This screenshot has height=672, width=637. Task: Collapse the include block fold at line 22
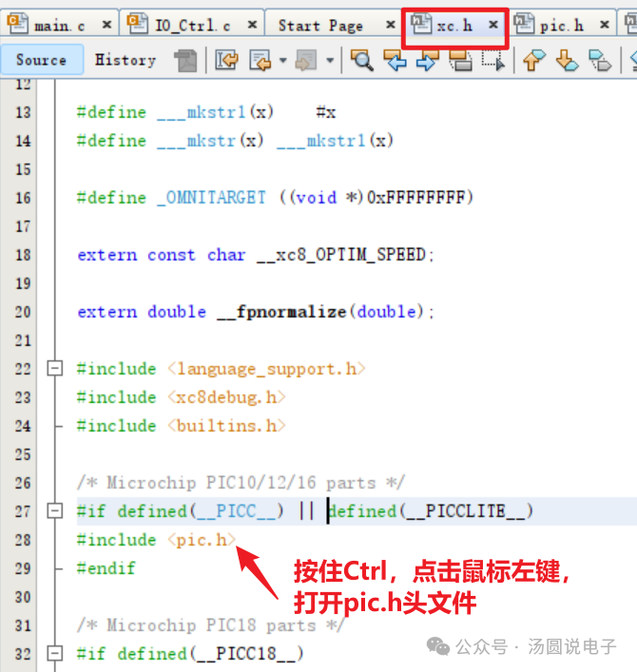pyautogui.click(x=55, y=368)
